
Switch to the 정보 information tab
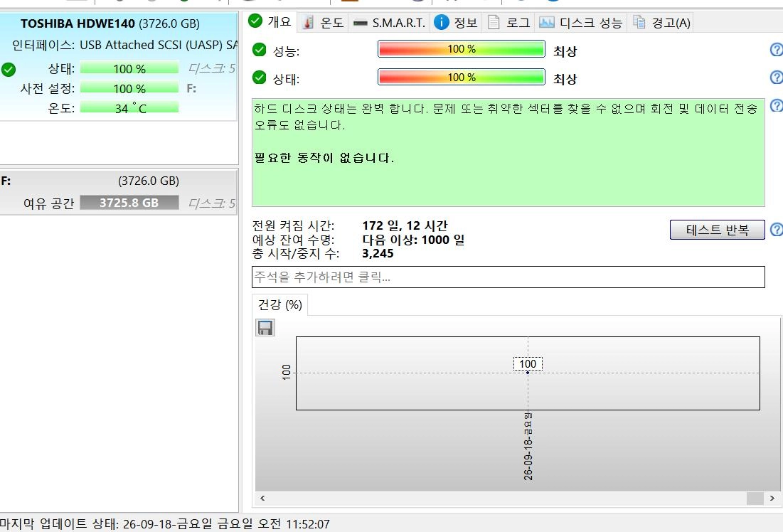coord(455,23)
